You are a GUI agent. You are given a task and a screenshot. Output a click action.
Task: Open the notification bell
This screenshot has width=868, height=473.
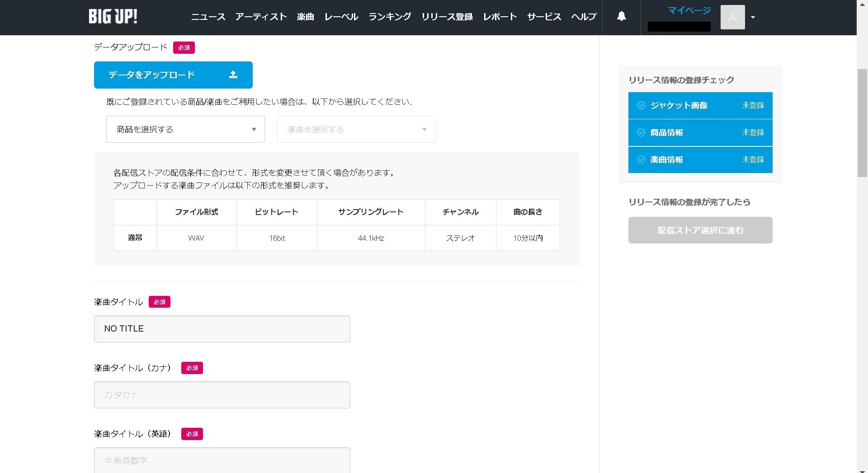tap(622, 17)
